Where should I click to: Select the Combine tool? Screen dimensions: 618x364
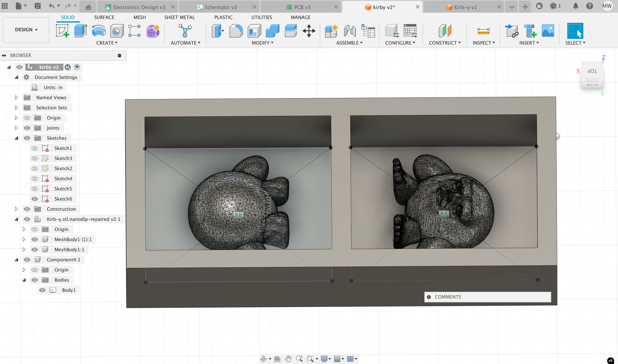pos(272,31)
